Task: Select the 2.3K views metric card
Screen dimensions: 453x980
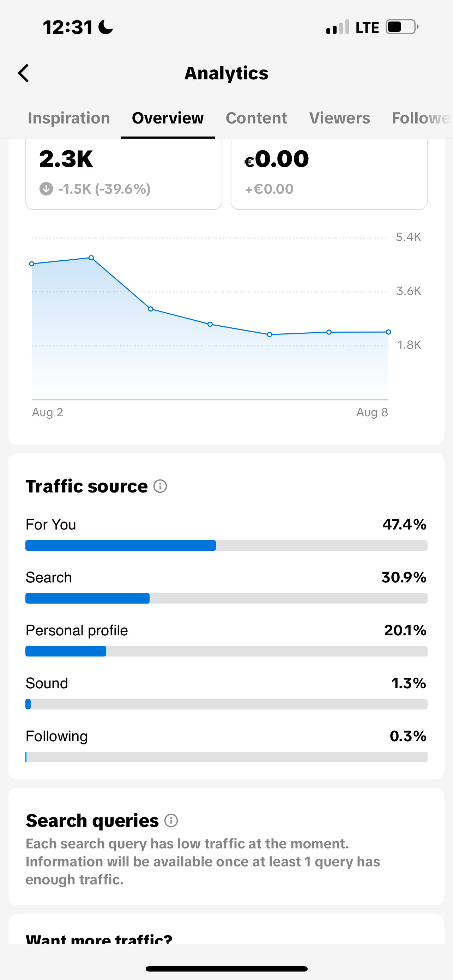Action: click(x=123, y=174)
